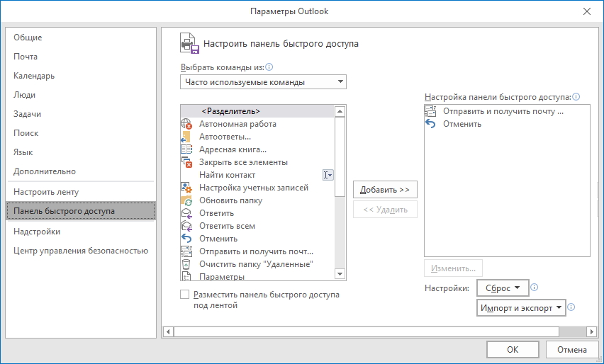Click Отправить и получить почту icon in right list
This screenshot has height=364, width=604.
pyautogui.click(x=430, y=111)
